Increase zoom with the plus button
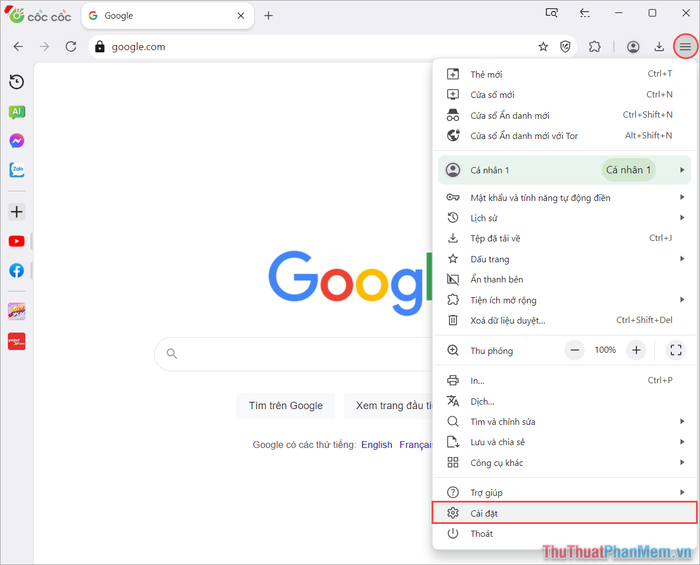700x565 pixels. pos(636,350)
